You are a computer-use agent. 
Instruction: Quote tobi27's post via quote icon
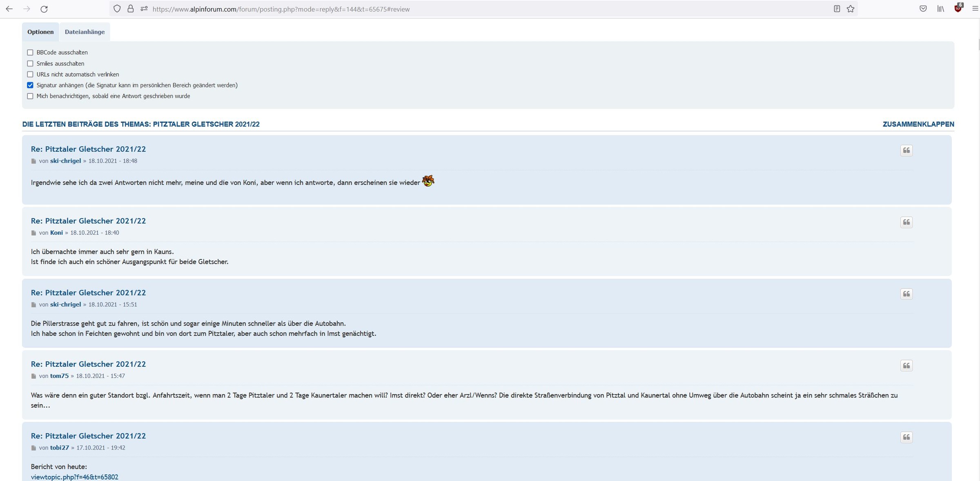(906, 437)
